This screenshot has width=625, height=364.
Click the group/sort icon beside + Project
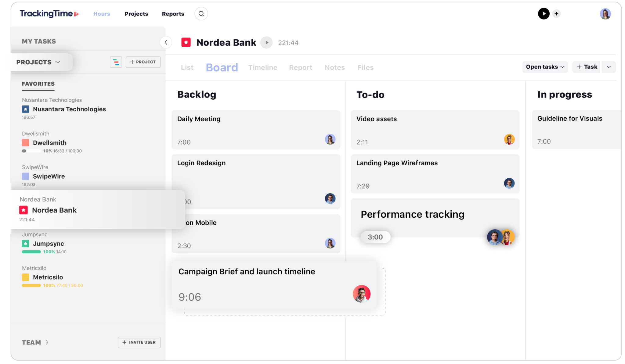pyautogui.click(x=116, y=62)
